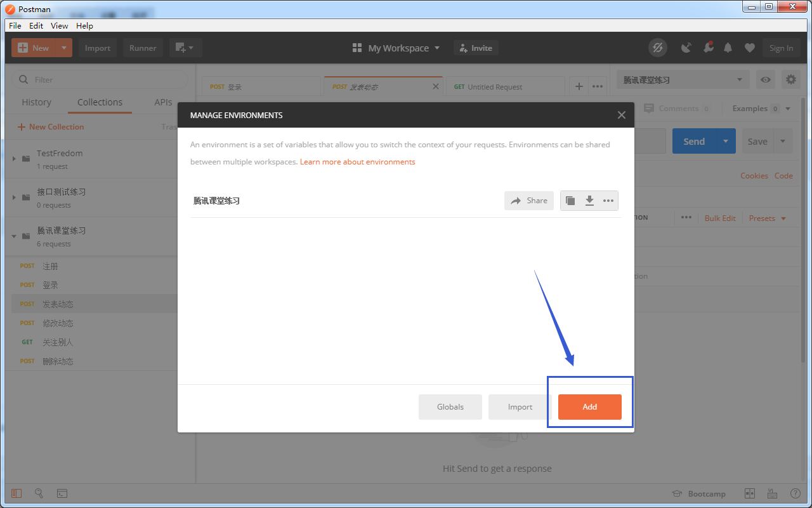
Task: Follow Learn more about environments link
Action: tap(358, 162)
